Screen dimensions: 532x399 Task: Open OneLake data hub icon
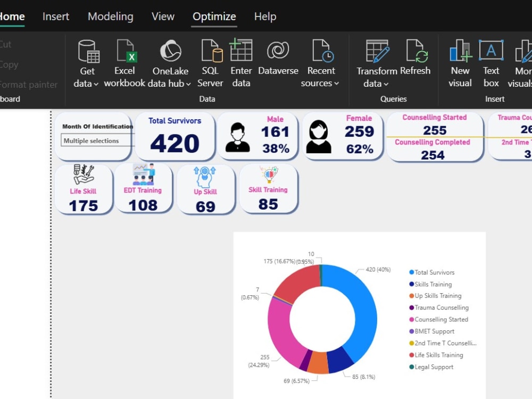point(170,51)
